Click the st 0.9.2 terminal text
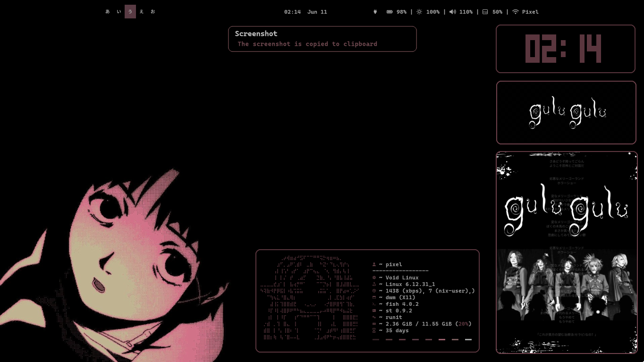This screenshot has height=362, width=644. 399,311
